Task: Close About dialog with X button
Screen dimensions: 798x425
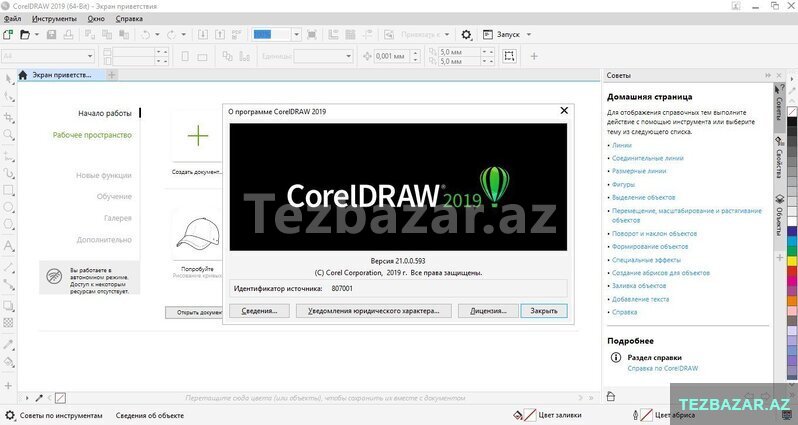Action: tap(564, 110)
